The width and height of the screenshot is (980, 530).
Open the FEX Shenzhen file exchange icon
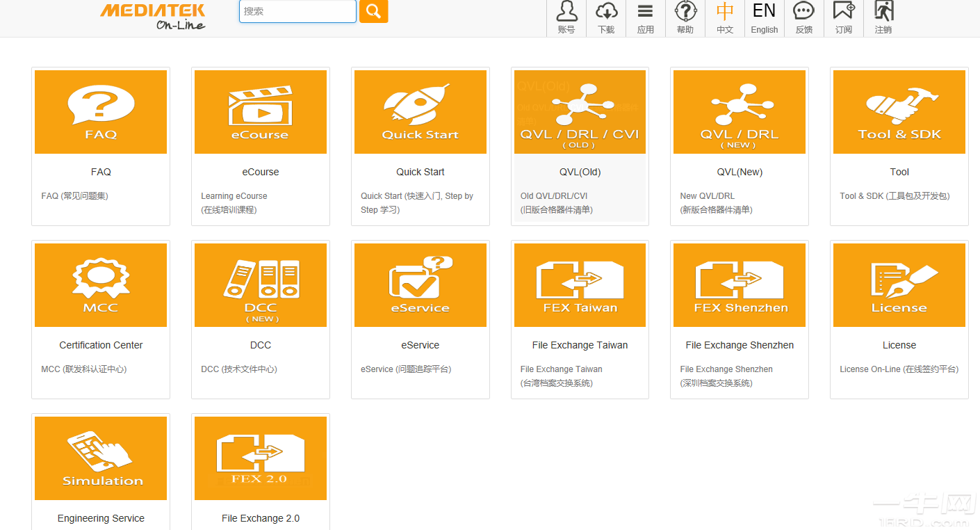pos(740,285)
